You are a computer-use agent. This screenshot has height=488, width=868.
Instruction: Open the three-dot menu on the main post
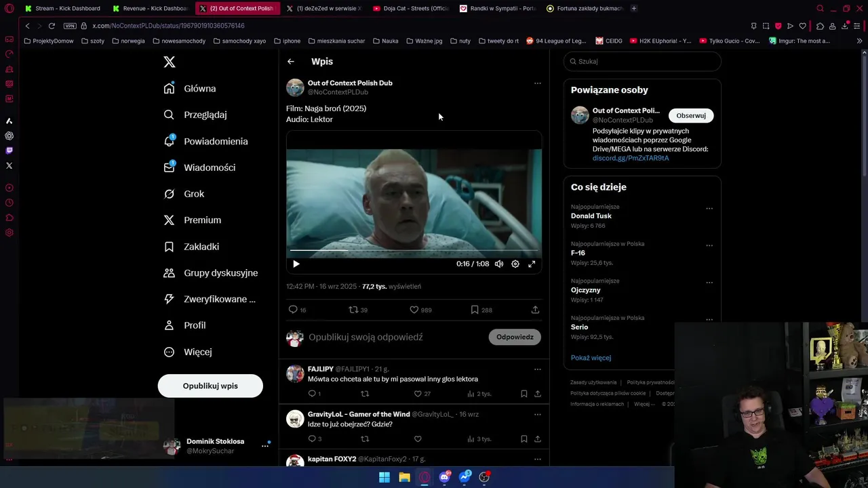click(x=538, y=83)
